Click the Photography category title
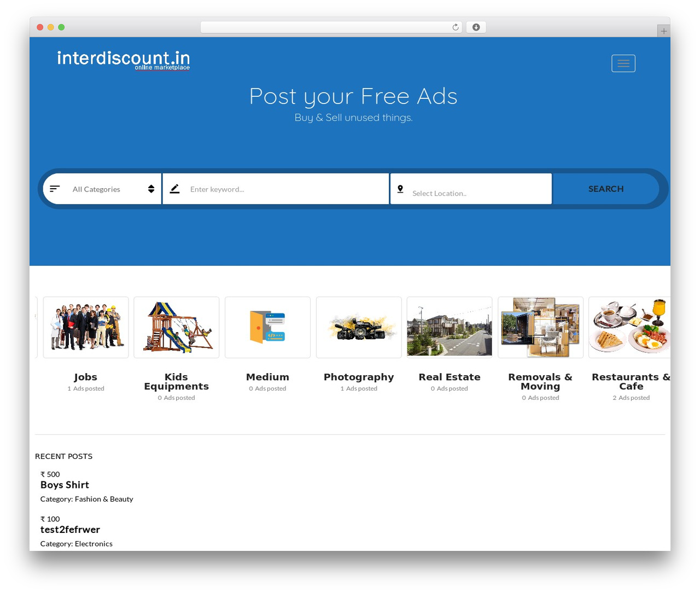The width and height of the screenshot is (700, 593). pos(359,377)
